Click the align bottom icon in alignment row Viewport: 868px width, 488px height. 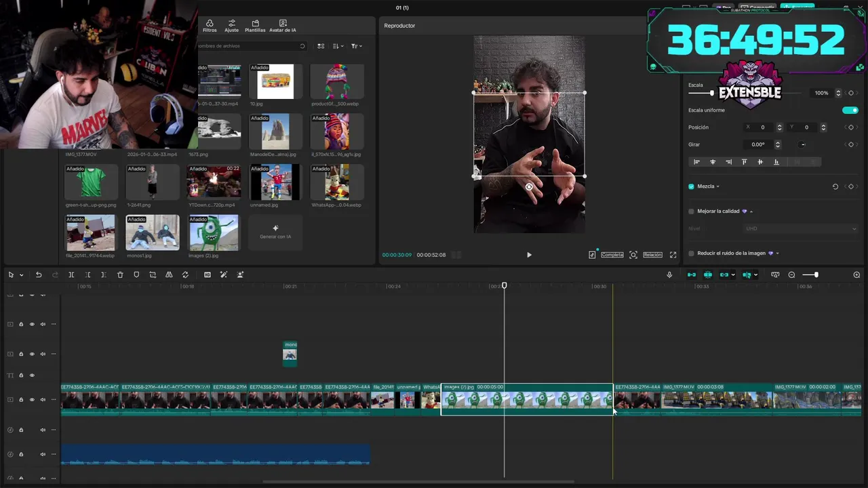776,162
